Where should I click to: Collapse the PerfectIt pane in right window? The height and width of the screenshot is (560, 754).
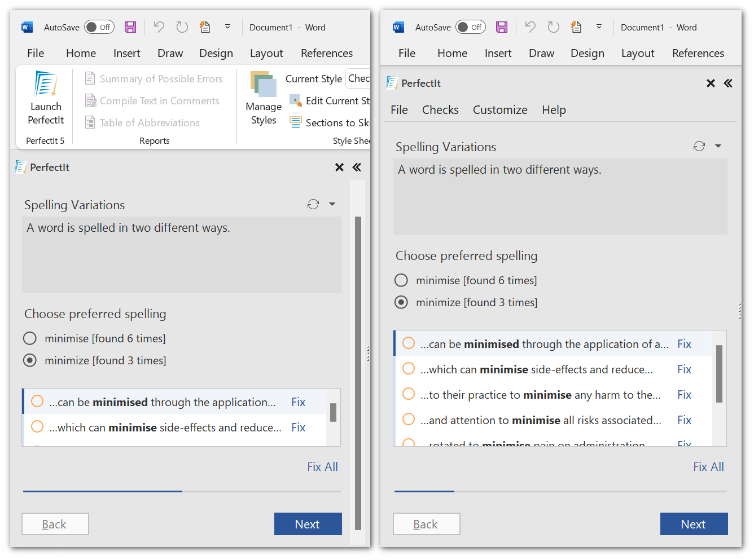[x=728, y=83]
